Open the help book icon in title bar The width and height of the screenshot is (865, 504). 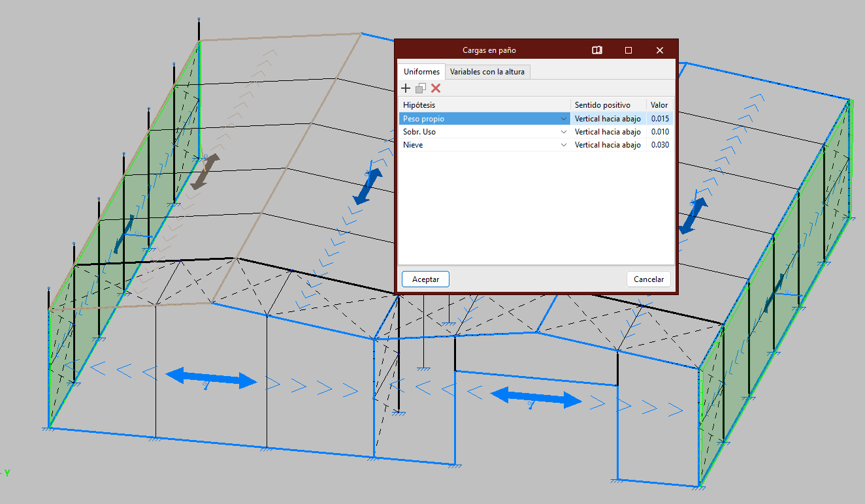596,50
